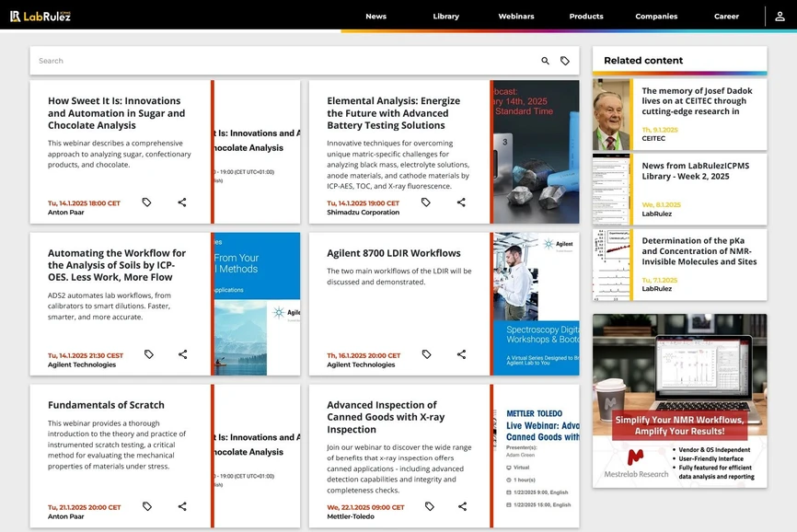Click 'Th, 16.1.2025 20:00 CET' date
This screenshot has height=532, width=797.
(x=364, y=355)
